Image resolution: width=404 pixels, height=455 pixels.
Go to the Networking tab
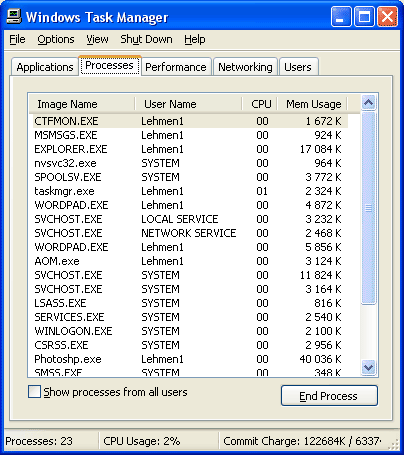pyautogui.click(x=245, y=67)
